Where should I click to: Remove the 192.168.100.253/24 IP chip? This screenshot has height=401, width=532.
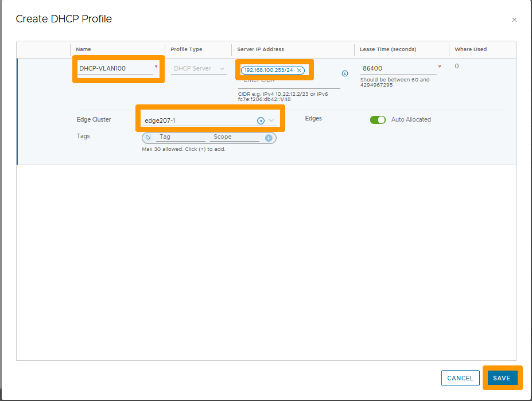point(299,70)
